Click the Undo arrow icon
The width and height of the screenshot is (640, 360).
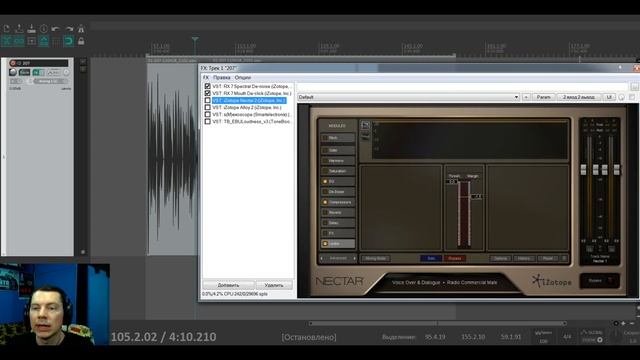(56, 29)
